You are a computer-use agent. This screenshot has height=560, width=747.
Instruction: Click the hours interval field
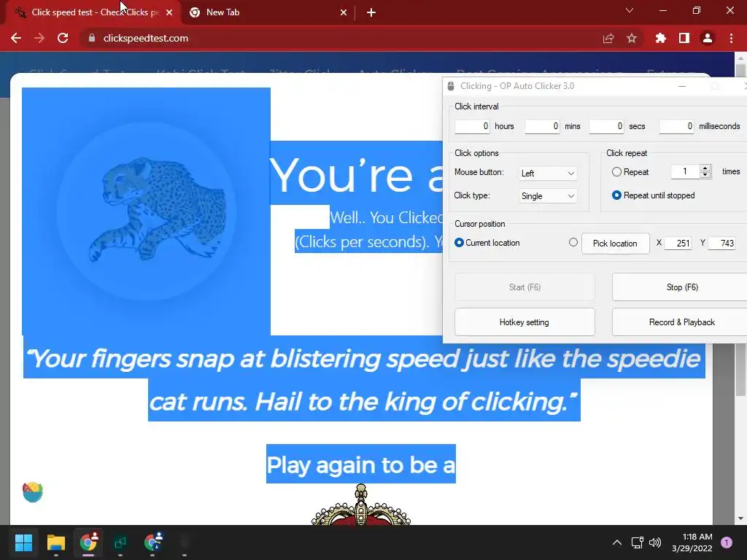point(472,126)
